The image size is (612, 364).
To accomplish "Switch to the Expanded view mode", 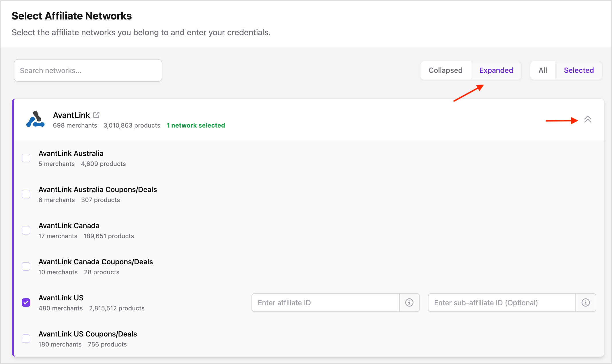I will (496, 70).
